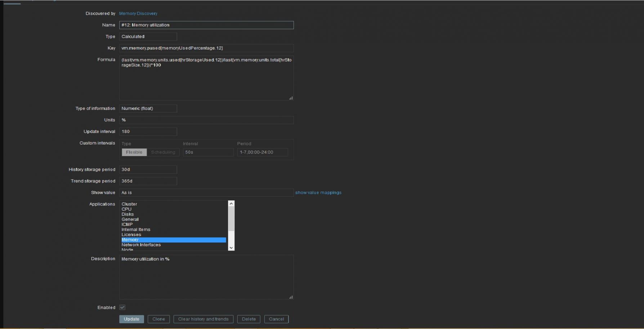Keep Flexible selected as custom interval type
Screen dimensions: 644x329
click(134, 152)
